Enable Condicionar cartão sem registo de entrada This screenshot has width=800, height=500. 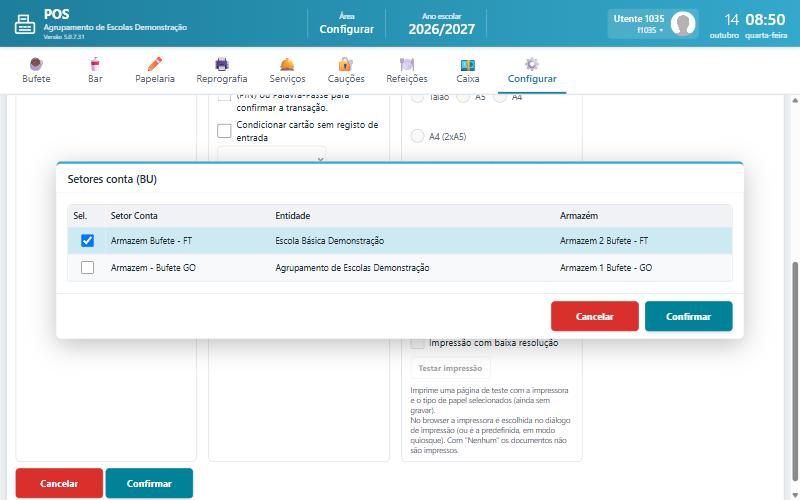224,131
